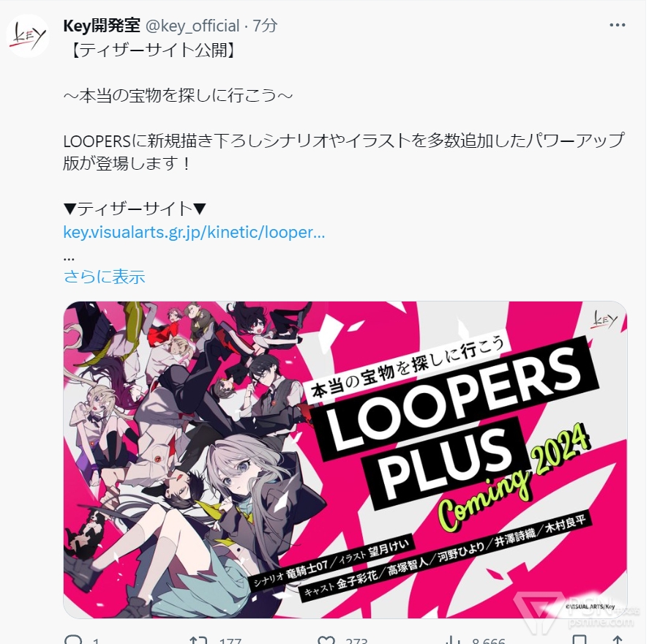649x644 pixels.
Task: Click the reply speech bubble icon
Action: click(x=73, y=640)
